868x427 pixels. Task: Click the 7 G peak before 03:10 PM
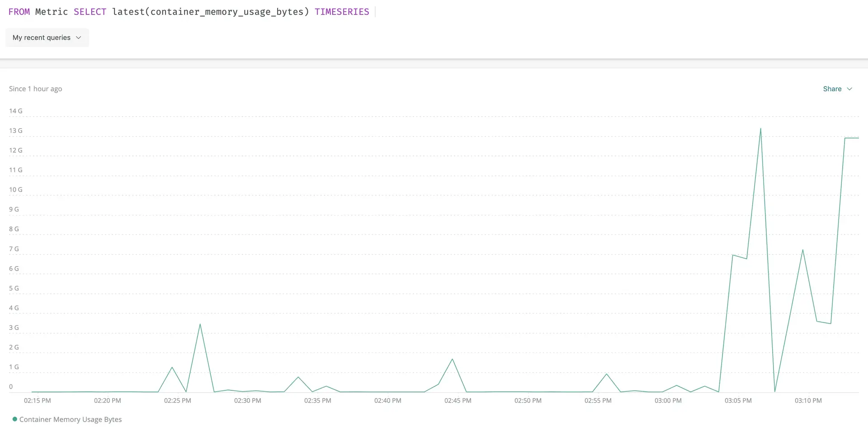coord(802,250)
